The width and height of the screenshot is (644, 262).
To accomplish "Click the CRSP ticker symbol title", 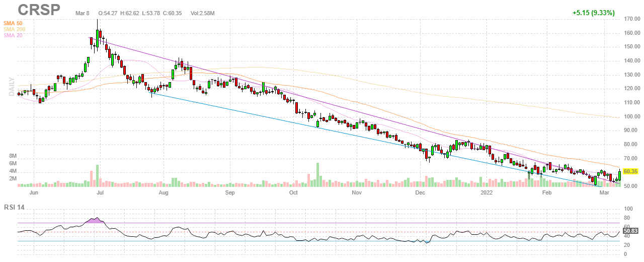I will 39,10.
